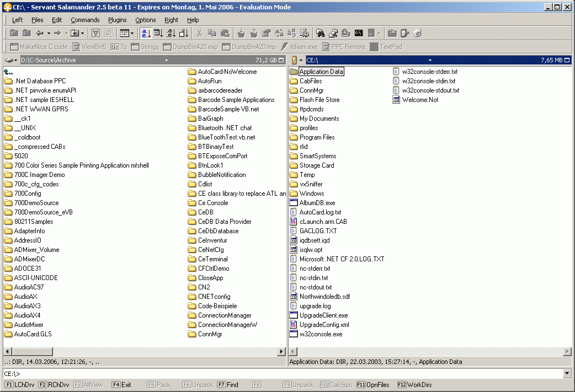Click the Parent directory toolbar icon
575x392 pixels.
point(14,33)
